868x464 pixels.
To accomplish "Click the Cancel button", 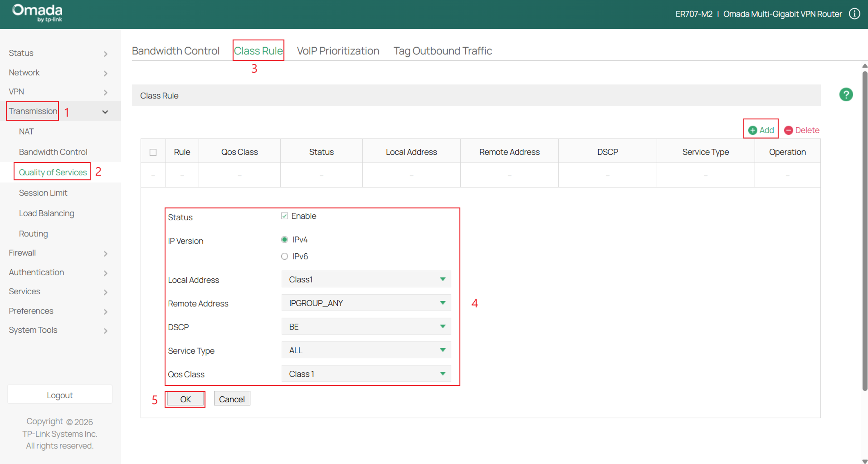I will coord(232,399).
